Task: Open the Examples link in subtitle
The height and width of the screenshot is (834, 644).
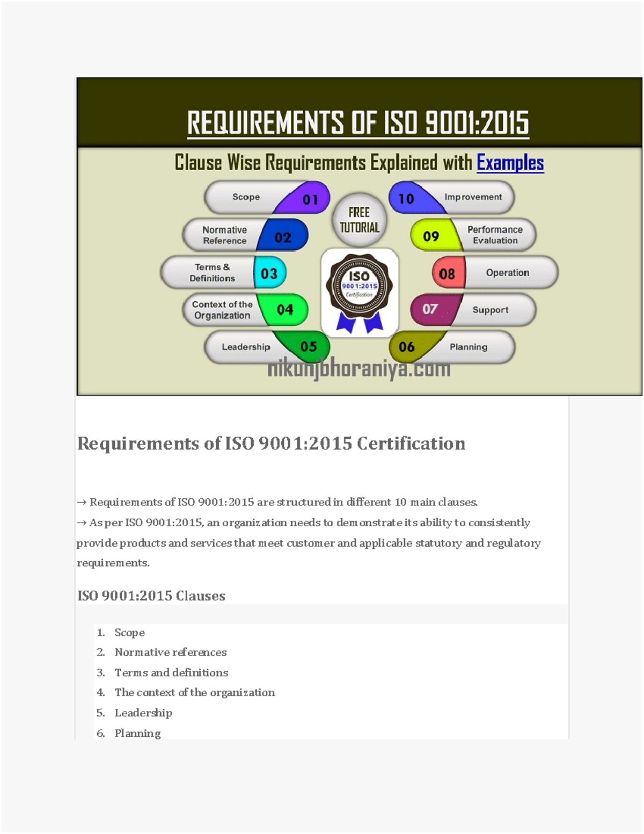Action: (510, 163)
